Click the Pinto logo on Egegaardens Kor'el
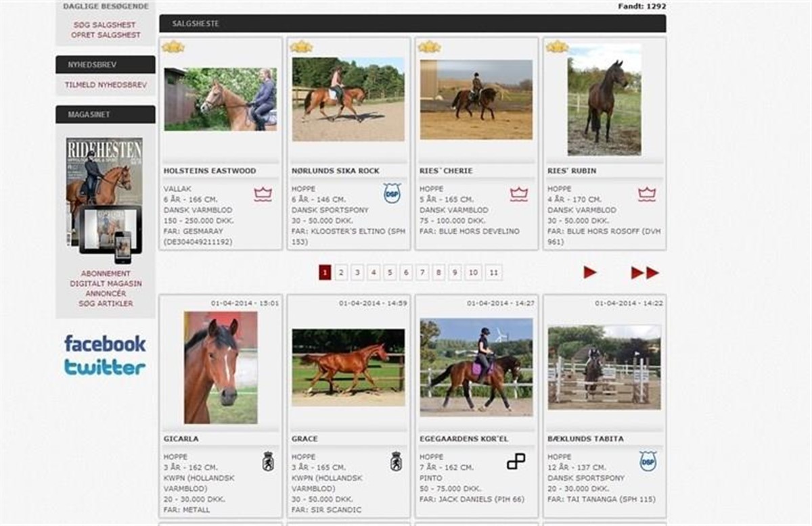 tap(516, 461)
